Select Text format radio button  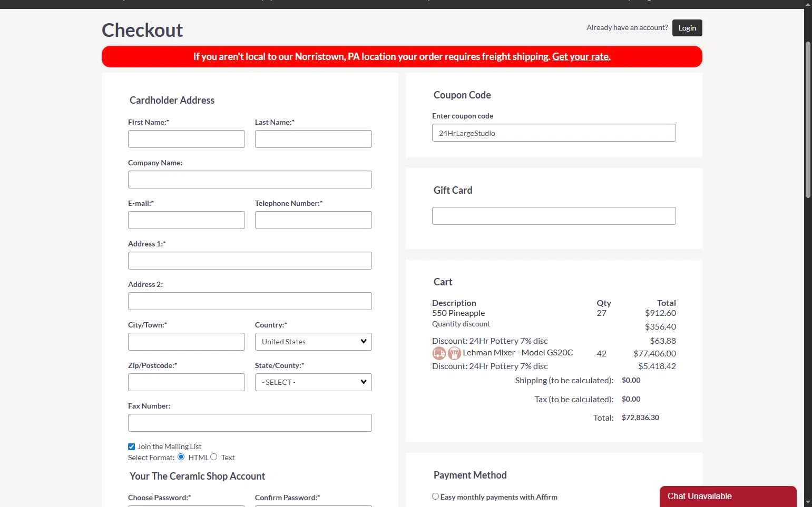tap(213, 457)
